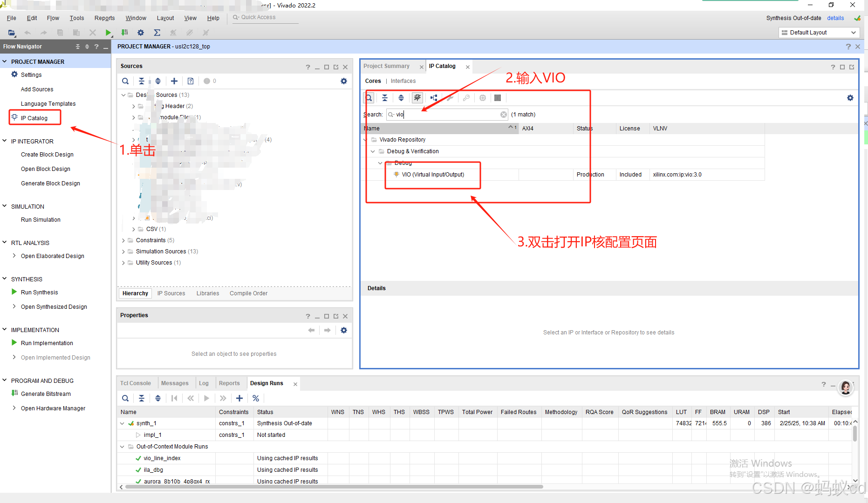Switch to Compile Order tab

click(x=248, y=293)
